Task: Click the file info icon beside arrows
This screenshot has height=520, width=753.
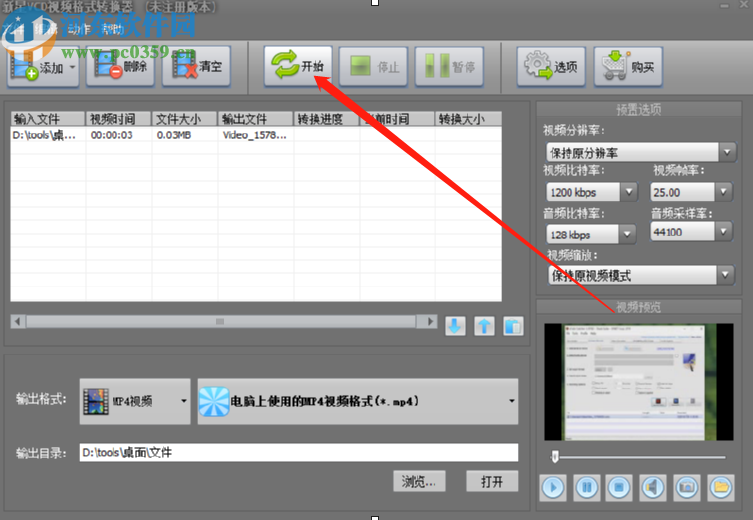Action: point(513,326)
